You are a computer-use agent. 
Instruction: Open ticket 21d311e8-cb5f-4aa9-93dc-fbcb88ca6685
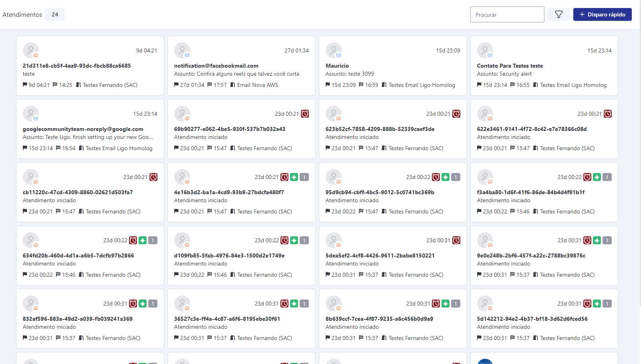77,66
